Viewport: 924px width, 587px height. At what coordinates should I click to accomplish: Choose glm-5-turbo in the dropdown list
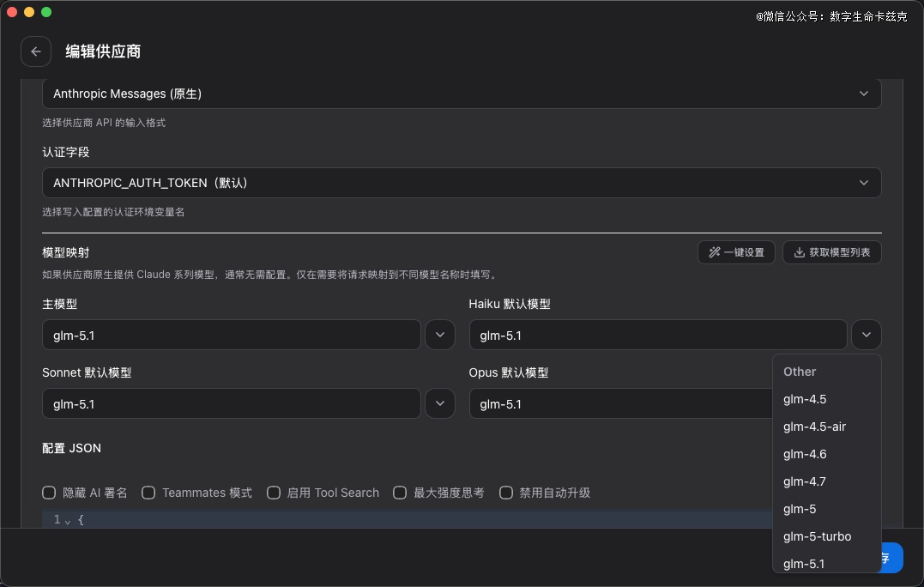click(817, 536)
